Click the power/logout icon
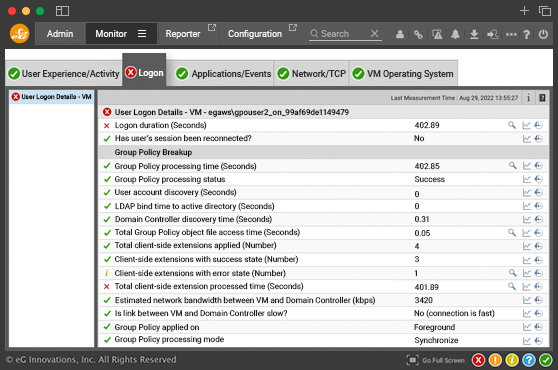 pos(543,35)
